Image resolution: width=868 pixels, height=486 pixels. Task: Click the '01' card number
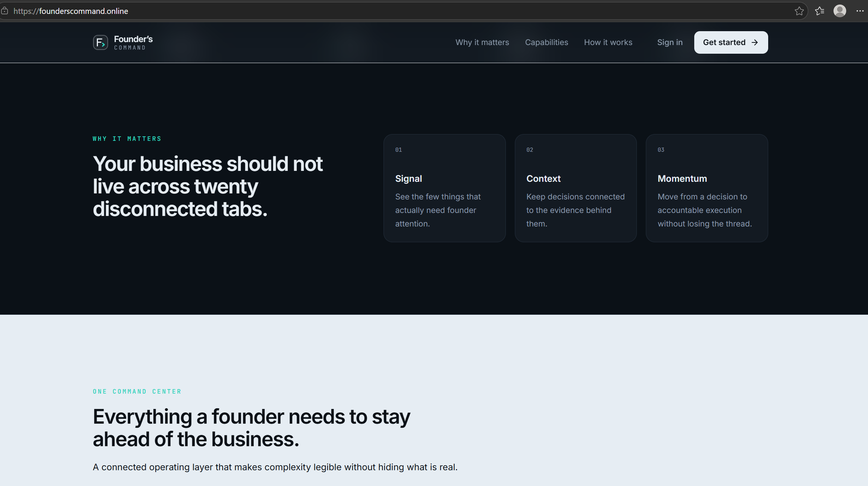click(x=399, y=150)
